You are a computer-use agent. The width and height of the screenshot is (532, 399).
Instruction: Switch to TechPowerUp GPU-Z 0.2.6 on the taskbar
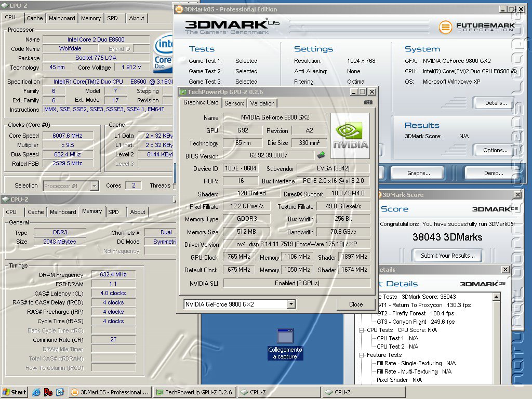pos(194,392)
